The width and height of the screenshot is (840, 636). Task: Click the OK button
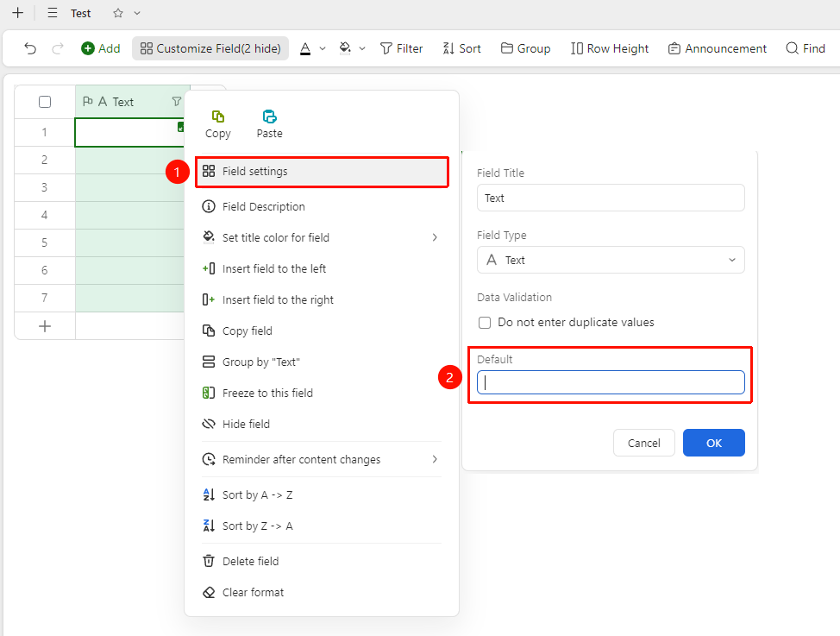(713, 443)
